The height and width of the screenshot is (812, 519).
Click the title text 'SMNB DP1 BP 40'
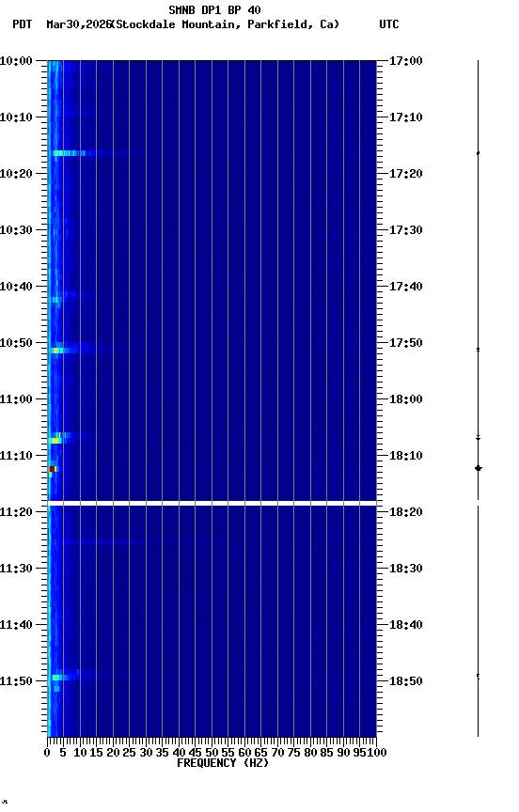point(214,9)
